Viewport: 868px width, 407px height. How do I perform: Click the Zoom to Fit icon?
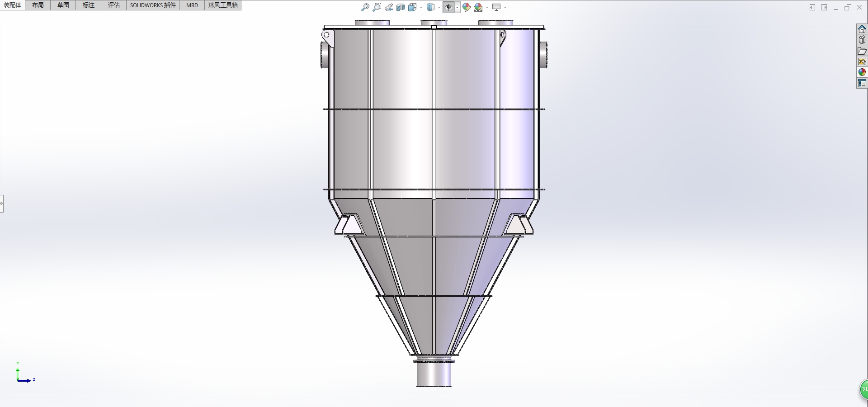tap(365, 7)
